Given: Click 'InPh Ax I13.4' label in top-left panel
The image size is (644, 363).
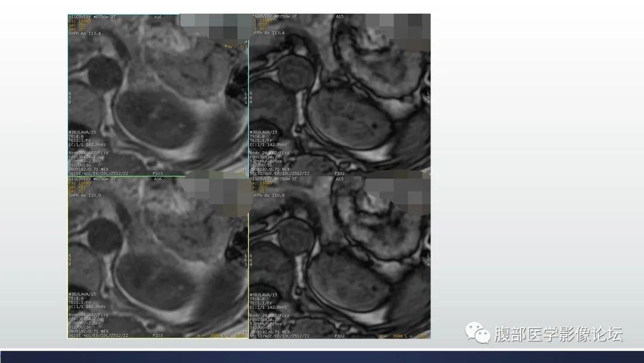Looking at the screenshot, I should [x=85, y=33].
